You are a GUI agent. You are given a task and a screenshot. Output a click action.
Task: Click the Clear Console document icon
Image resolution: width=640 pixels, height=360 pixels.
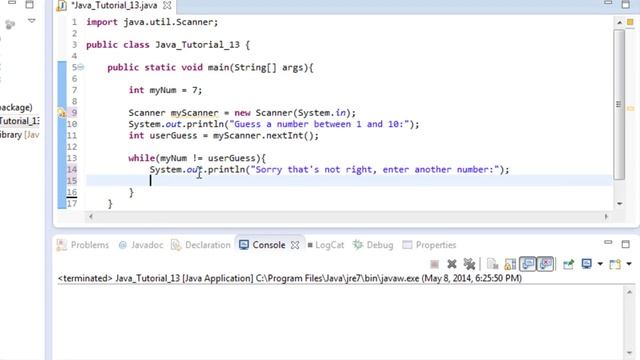tap(492, 264)
